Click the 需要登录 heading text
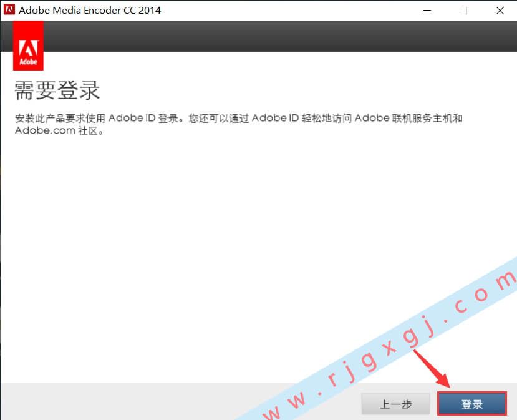 tap(57, 90)
